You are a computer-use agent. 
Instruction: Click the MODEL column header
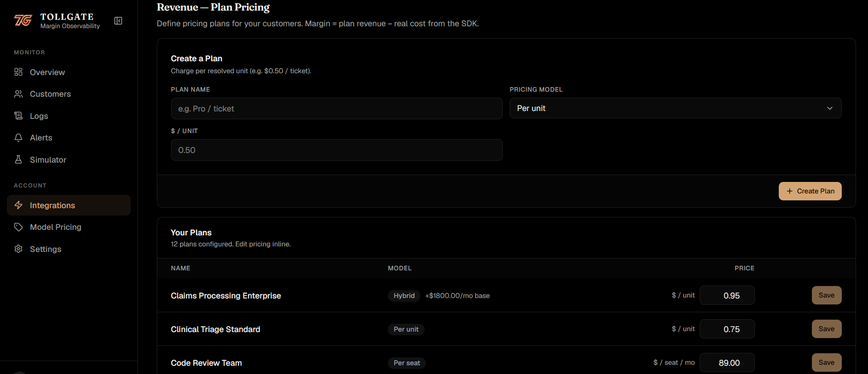(400, 268)
